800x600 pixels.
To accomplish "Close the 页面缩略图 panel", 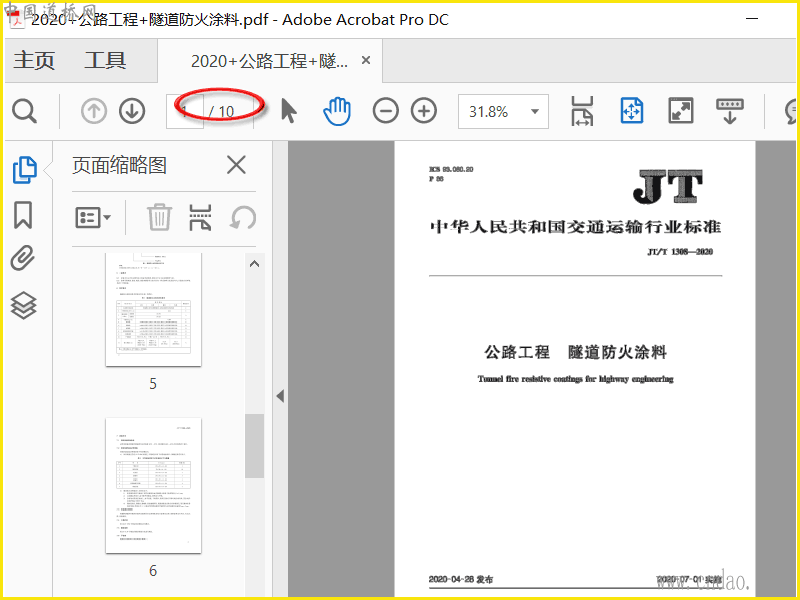I will 236,165.
